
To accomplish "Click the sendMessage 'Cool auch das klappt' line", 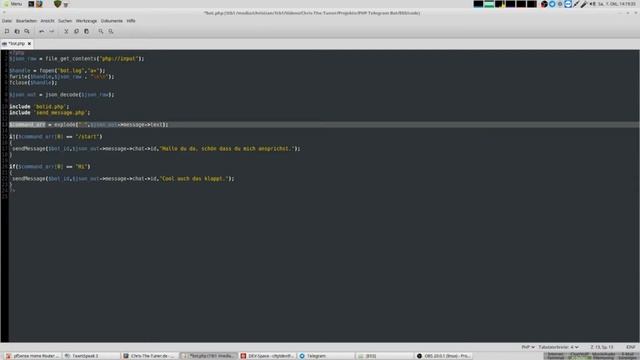I will [123, 179].
